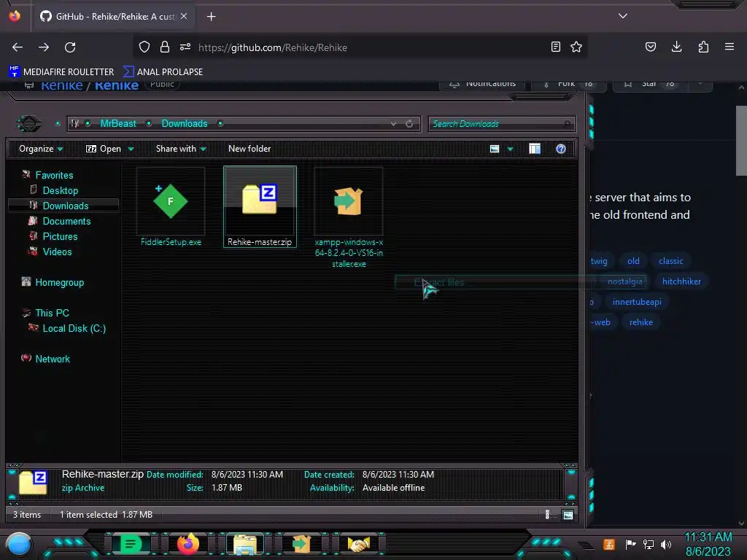Open Save to Pocket icon
The height and width of the screenshot is (560, 747).
[x=651, y=47]
